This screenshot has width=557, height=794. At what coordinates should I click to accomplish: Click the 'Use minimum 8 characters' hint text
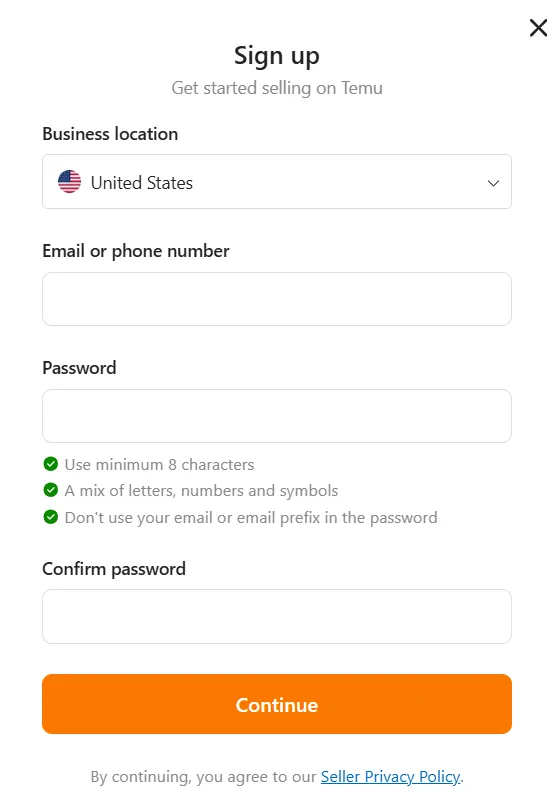pos(160,464)
